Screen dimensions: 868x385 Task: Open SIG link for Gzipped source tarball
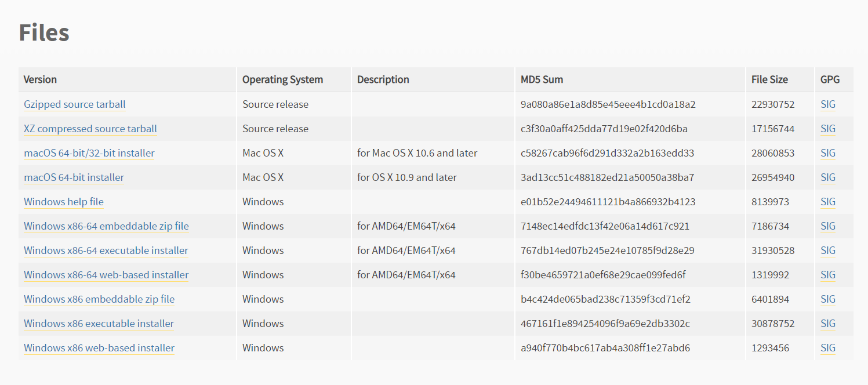pyautogui.click(x=828, y=104)
